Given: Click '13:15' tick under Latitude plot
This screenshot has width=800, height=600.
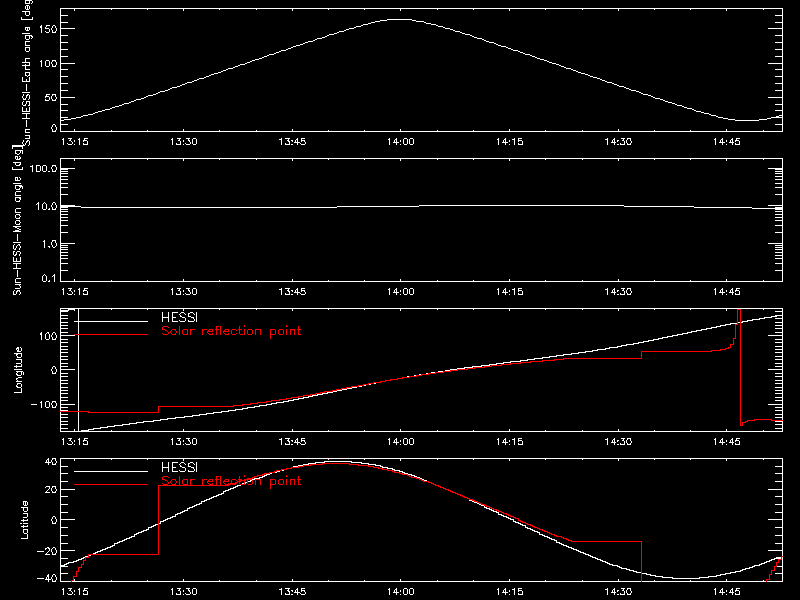Looking at the screenshot, I should click(x=74, y=592).
